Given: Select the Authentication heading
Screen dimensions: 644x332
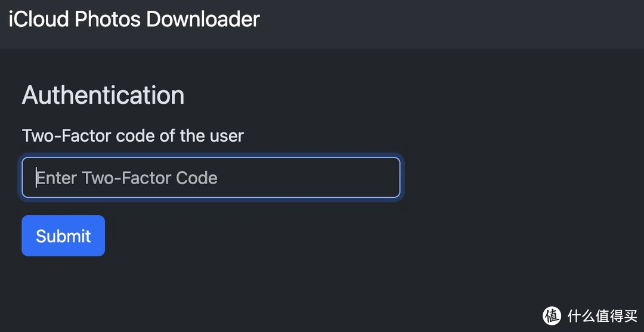Looking at the screenshot, I should coord(103,95).
